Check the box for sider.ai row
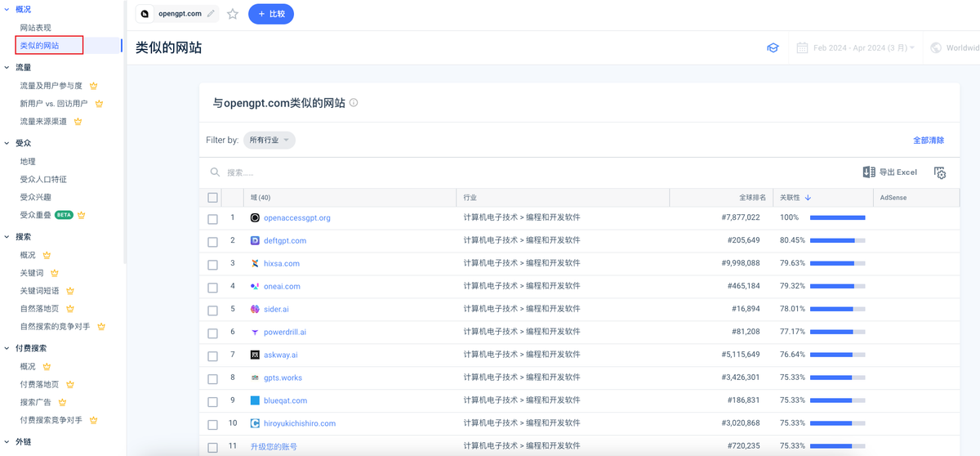The image size is (980, 456). (213, 311)
